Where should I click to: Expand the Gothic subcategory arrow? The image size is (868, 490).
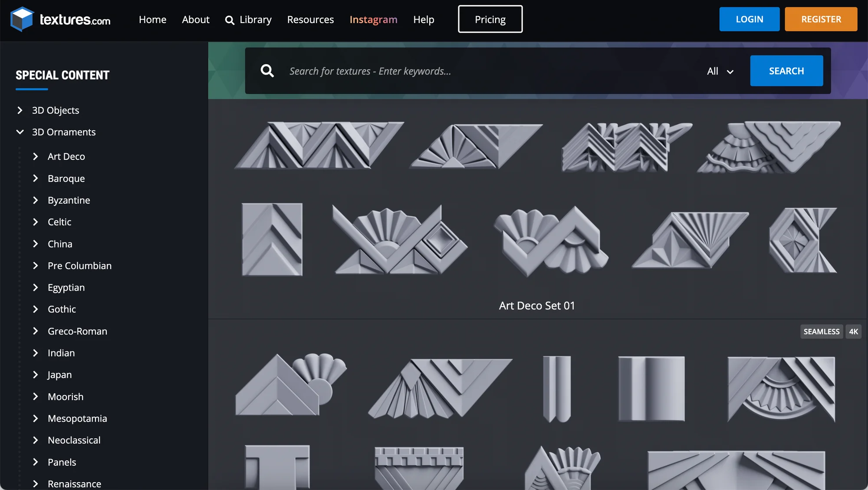(36, 309)
